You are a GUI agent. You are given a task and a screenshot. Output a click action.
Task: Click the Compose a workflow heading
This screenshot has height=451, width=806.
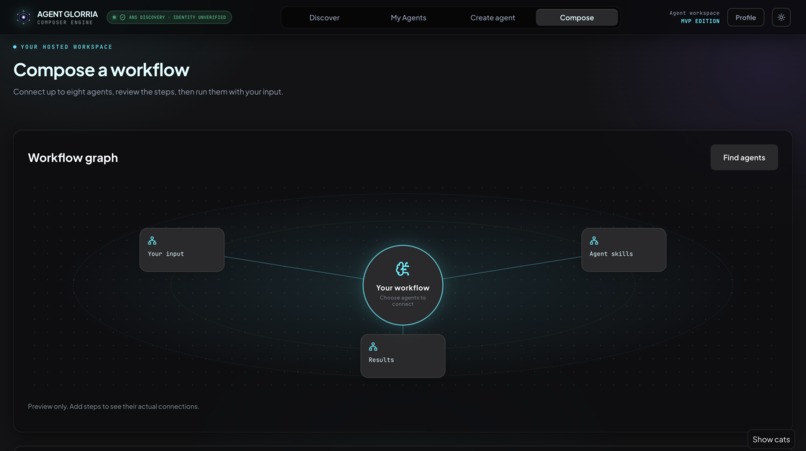101,70
